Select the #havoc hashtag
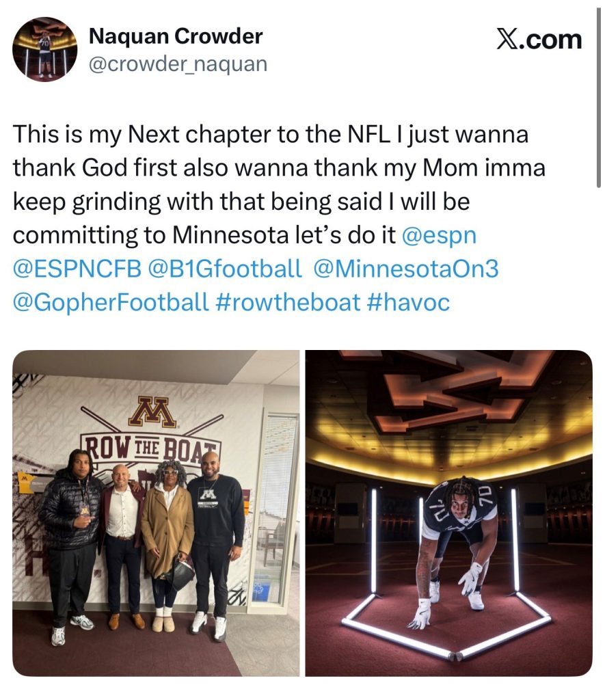Screen dimensions: 605x700 click(409, 301)
